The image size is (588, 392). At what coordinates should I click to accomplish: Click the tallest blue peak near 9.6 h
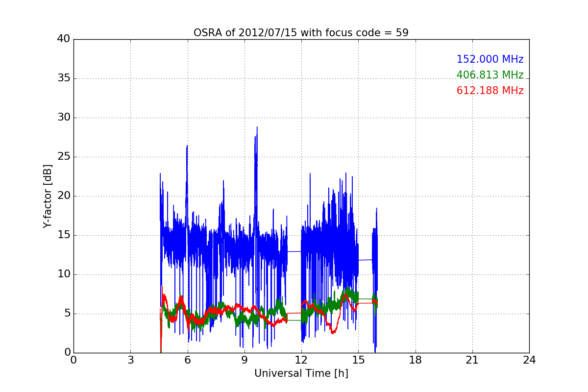[257, 128]
